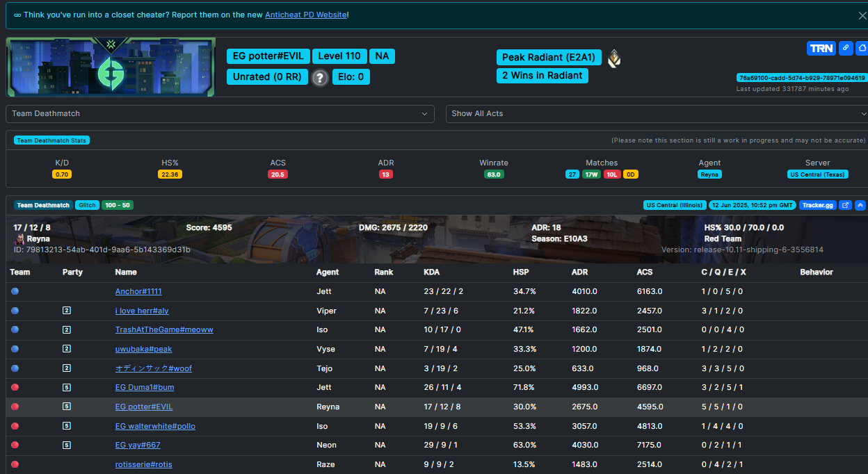Viewport: 868px width, 474px height.
Task: Click the US Central (Illinois) match tag
Action: click(x=675, y=205)
